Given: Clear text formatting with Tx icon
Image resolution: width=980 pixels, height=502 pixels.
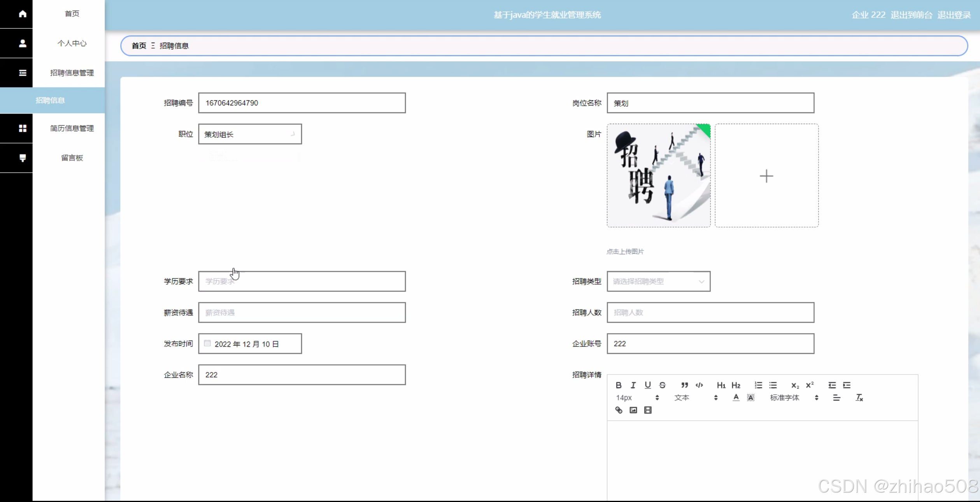Looking at the screenshot, I should point(859,397).
